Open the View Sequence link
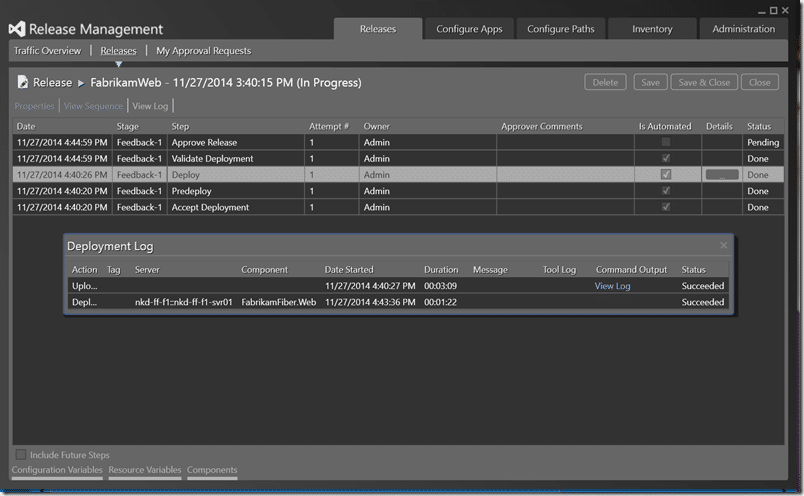 click(93, 106)
